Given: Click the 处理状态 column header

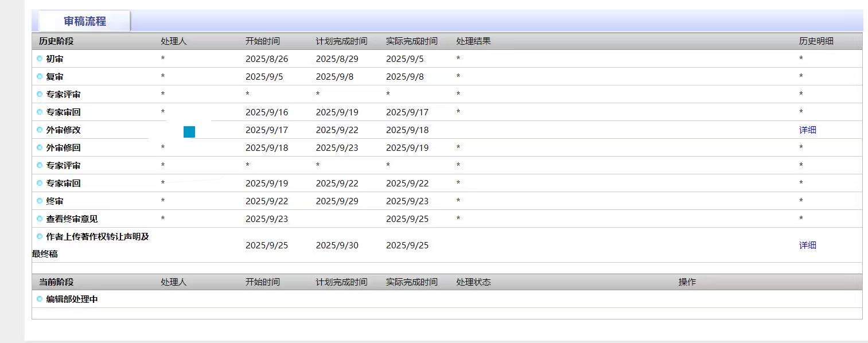Looking at the screenshot, I should [x=473, y=282].
